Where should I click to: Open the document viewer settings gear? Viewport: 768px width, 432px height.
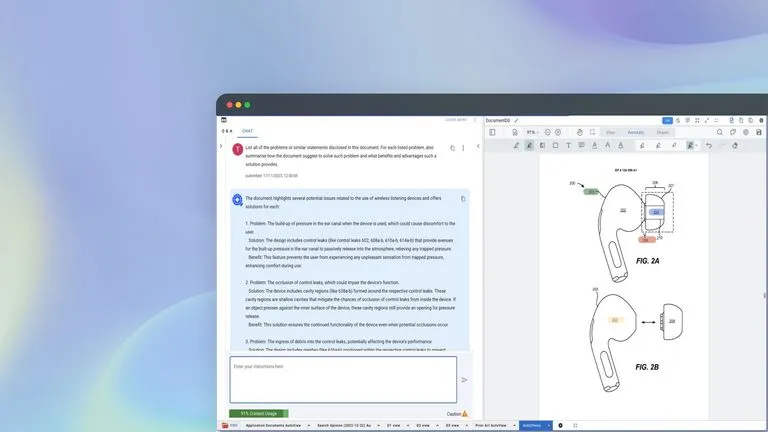coord(746,132)
